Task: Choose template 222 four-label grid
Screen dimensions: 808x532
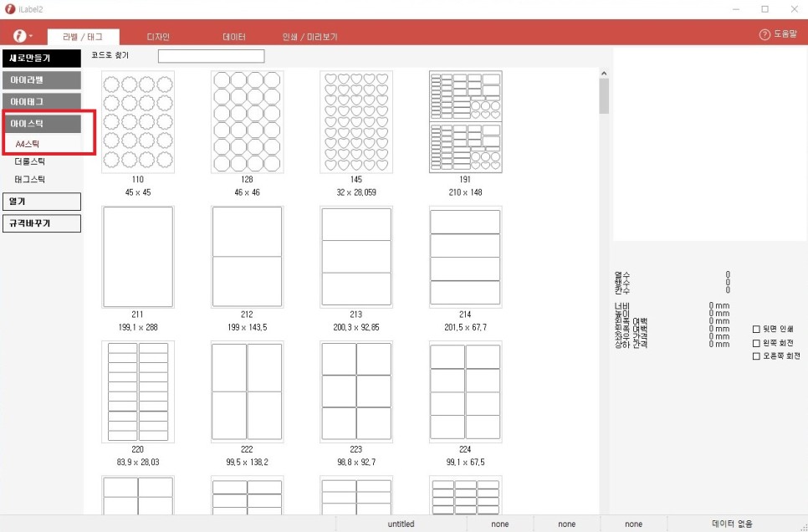Action: 247,391
